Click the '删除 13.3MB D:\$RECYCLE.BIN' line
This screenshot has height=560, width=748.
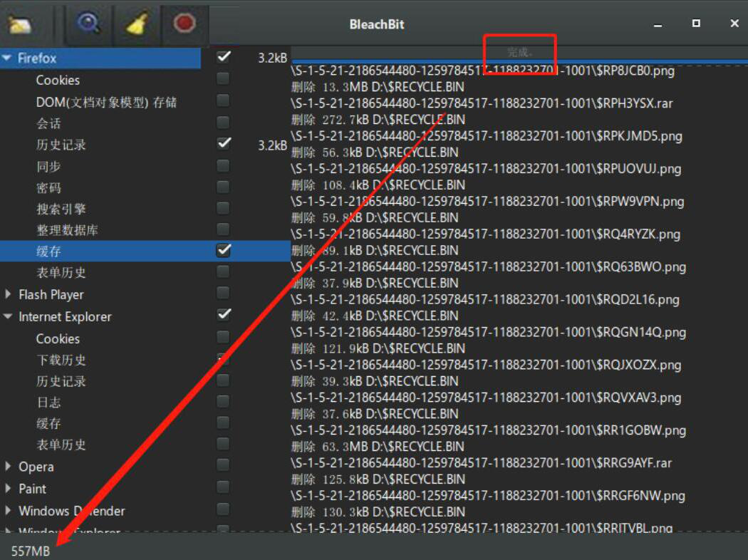(378, 87)
